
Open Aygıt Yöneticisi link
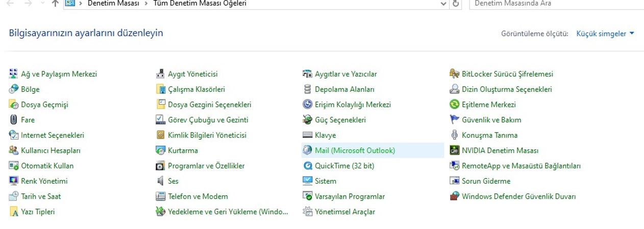click(x=192, y=74)
